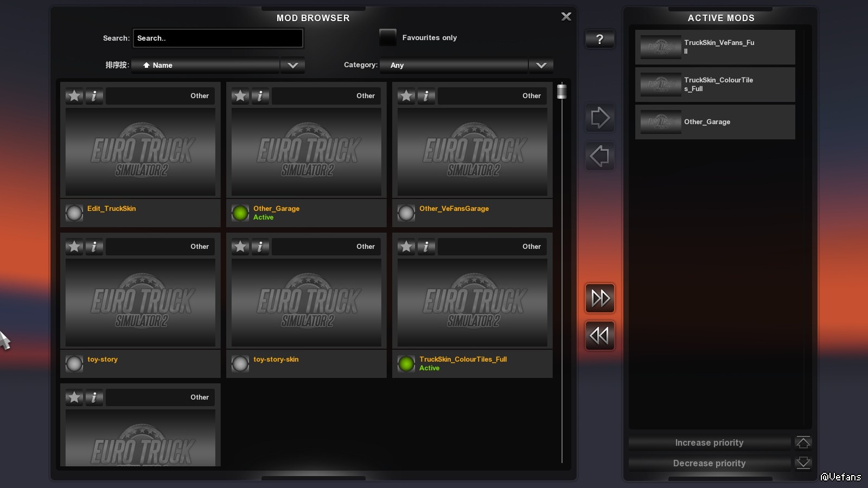Select TruckSkin_ColourTiles_Full in Active Mods list
Screen dimensions: 868x488
coord(715,85)
